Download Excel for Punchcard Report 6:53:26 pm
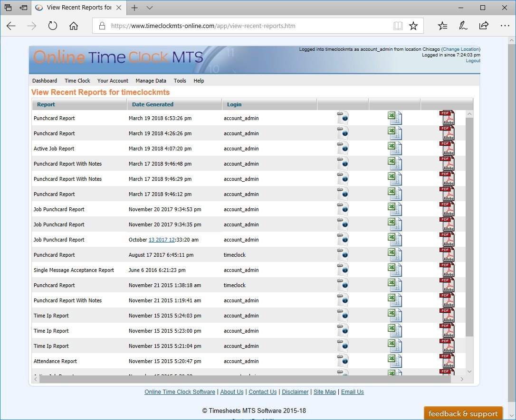Viewport: 516px width, 420px height. [394, 118]
